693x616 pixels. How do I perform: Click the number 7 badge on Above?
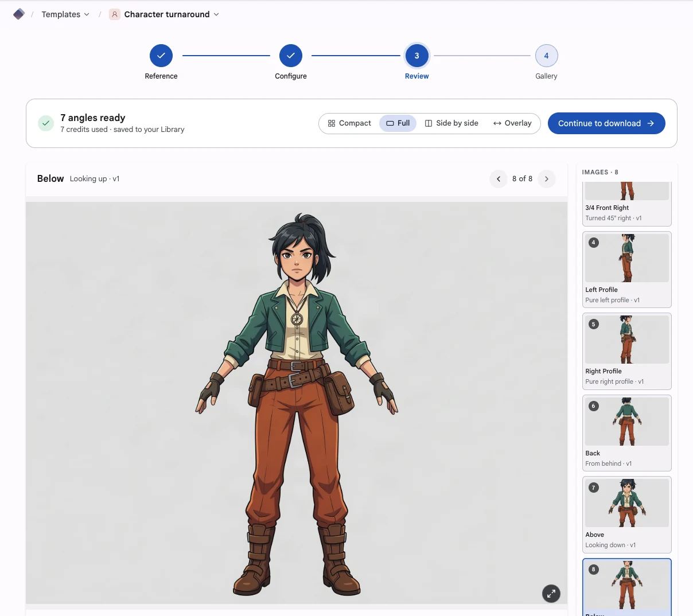click(x=594, y=488)
